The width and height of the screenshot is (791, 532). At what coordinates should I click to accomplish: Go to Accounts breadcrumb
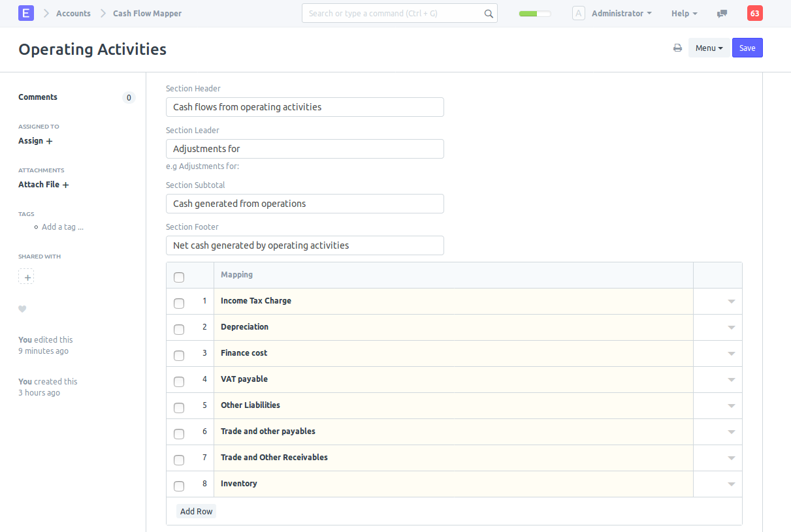73,14
